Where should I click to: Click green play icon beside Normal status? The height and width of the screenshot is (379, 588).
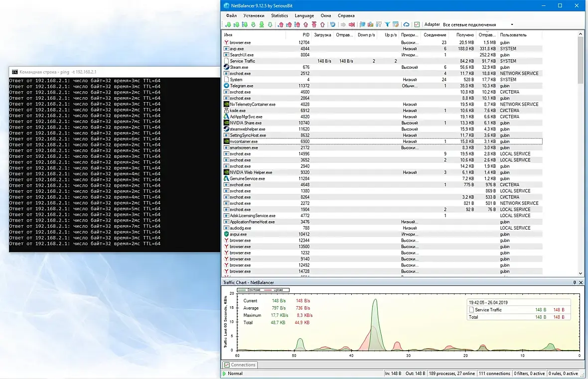(x=224, y=374)
